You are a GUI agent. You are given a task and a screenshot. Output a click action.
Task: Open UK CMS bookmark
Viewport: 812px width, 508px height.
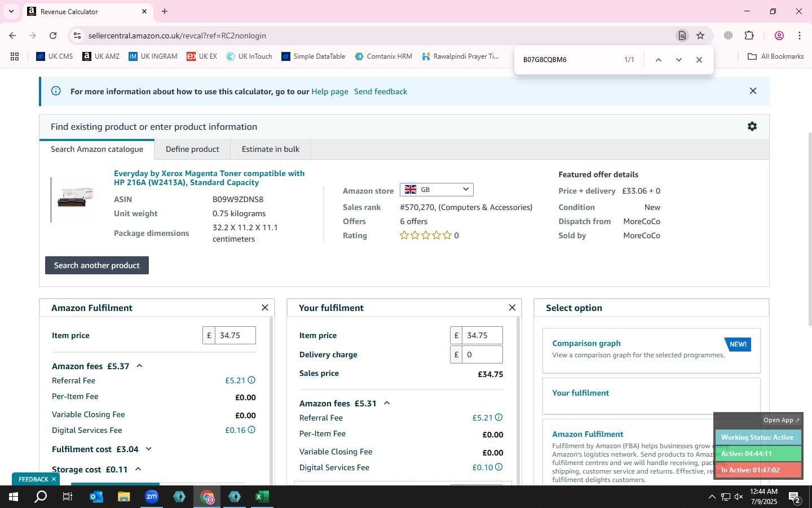(x=55, y=56)
